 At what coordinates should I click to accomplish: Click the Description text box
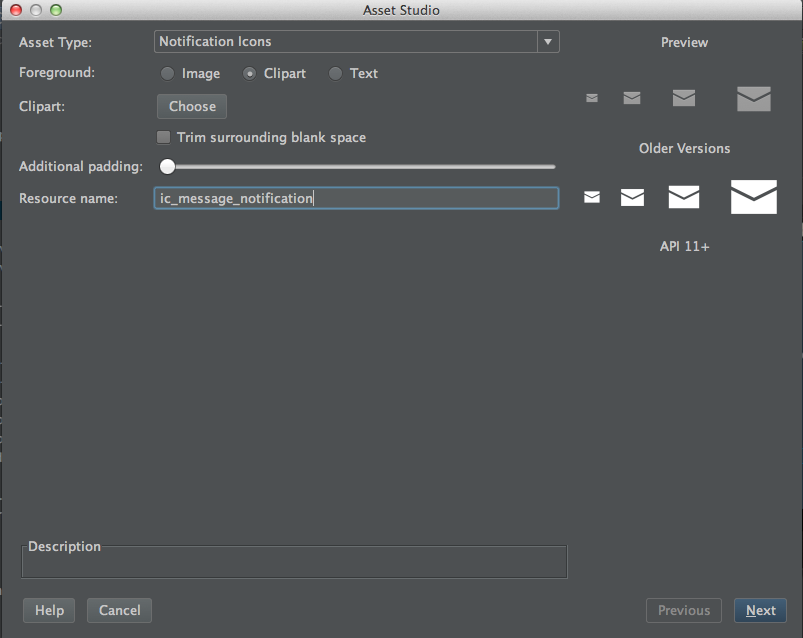tap(294, 562)
